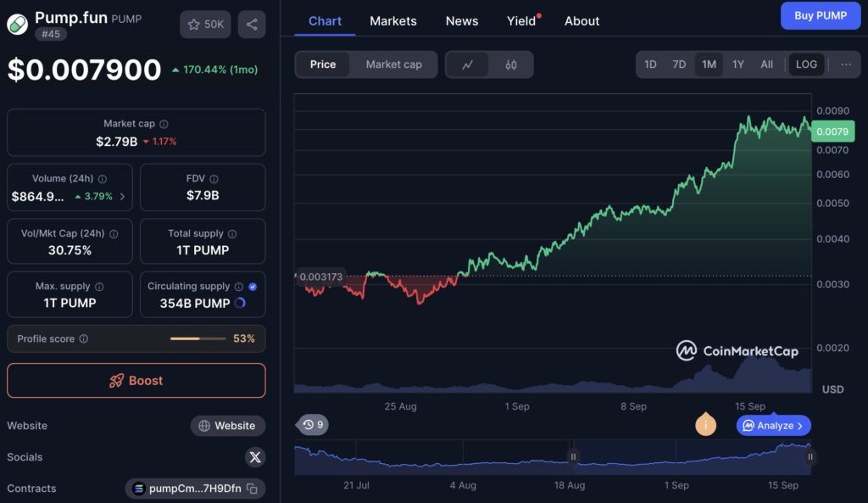This screenshot has width=868, height=503.
Task: Open the Yield tab
Action: tap(521, 21)
